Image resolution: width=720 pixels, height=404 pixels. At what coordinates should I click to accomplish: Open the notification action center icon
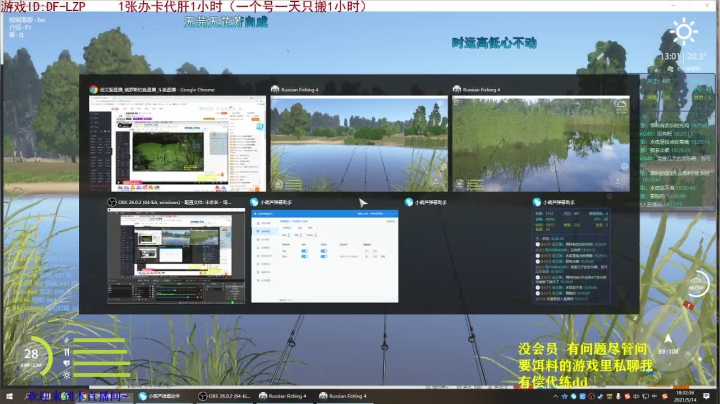click(706, 396)
